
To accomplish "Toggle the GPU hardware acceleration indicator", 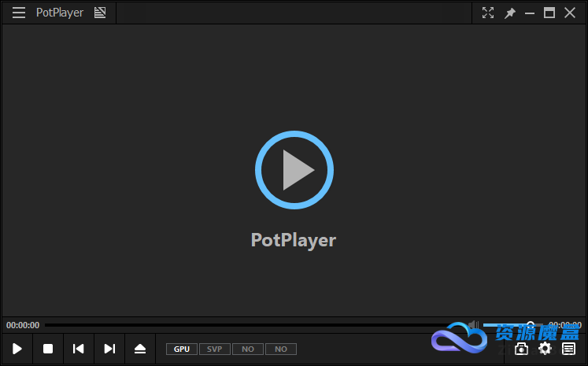I will (182, 349).
